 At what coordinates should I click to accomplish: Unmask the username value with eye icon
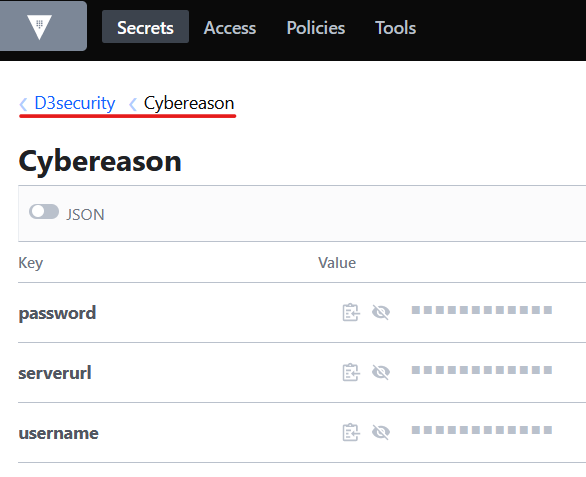[381, 432]
